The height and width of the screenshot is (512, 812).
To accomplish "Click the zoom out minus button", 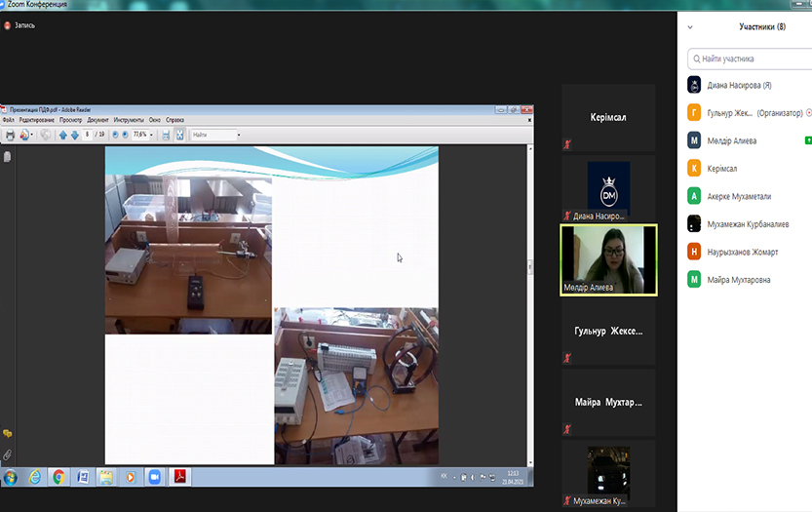I will click(x=115, y=135).
